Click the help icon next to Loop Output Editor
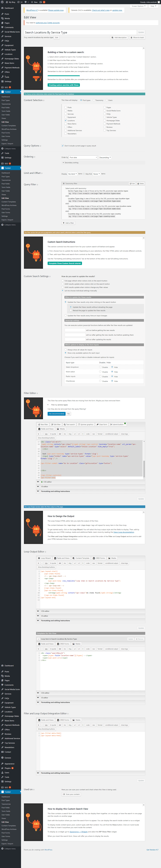Viewport: 161px width, 868px height. (45, 552)
